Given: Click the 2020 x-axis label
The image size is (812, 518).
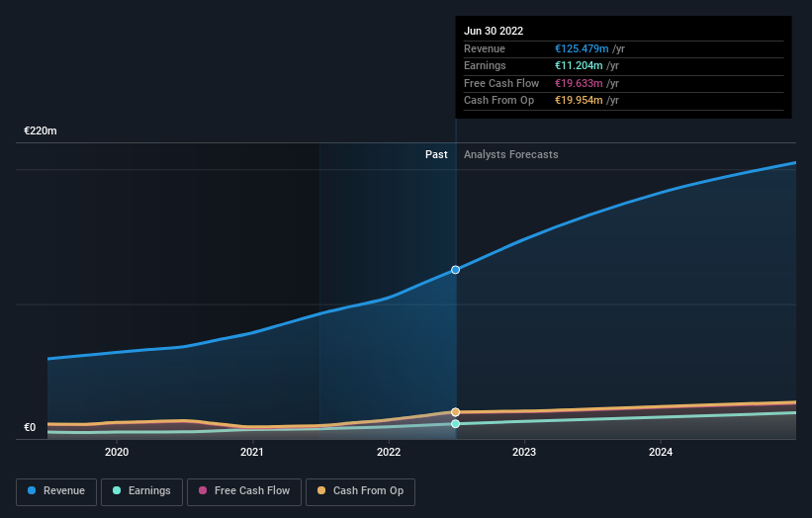Looking at the screenshot, I should tap(117, 452).
